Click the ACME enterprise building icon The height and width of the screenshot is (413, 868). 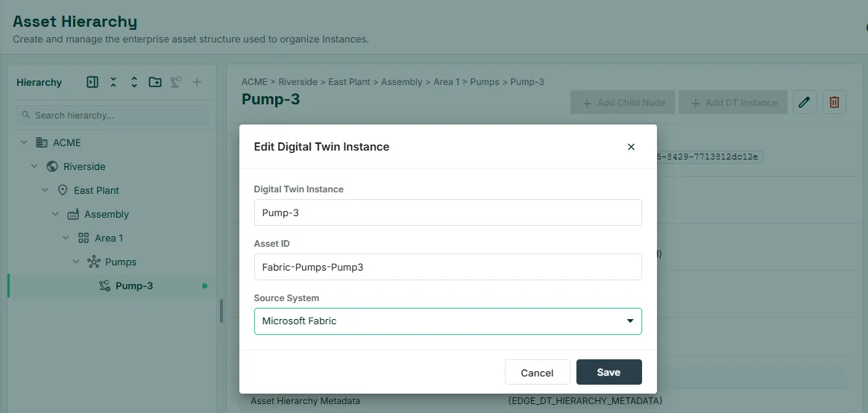click(x=42, y=142)
